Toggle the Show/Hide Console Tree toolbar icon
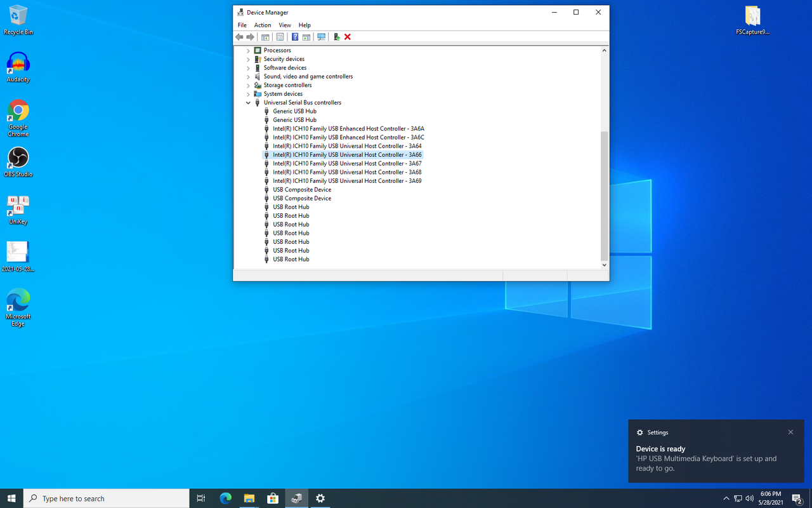 click(x=265, y=37)
